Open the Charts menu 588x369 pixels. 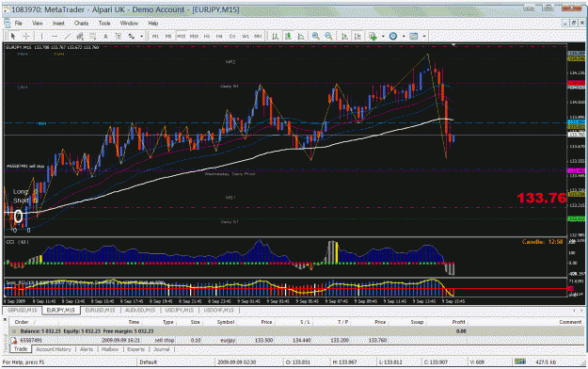[81, 24]
